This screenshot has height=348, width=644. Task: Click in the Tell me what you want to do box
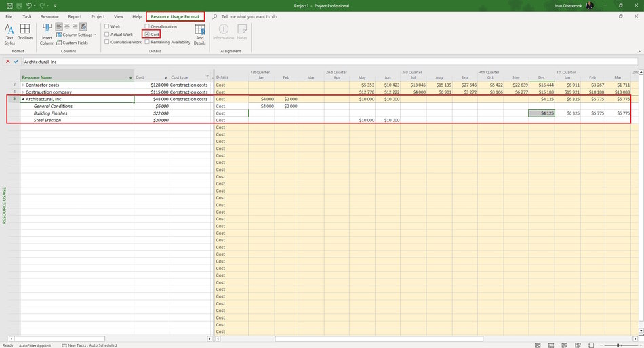pyautogui.click(x=249, y=16)
